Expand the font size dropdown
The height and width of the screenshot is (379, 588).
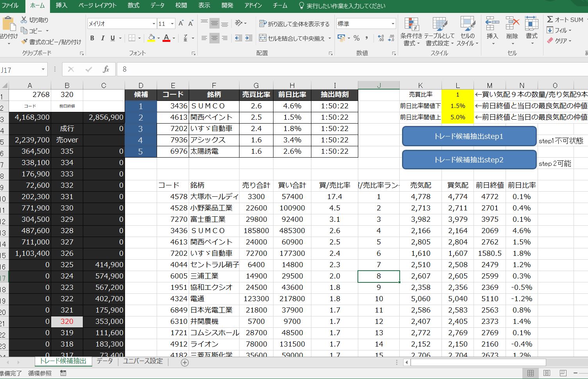pyautogui.click(x=172, y=24)
